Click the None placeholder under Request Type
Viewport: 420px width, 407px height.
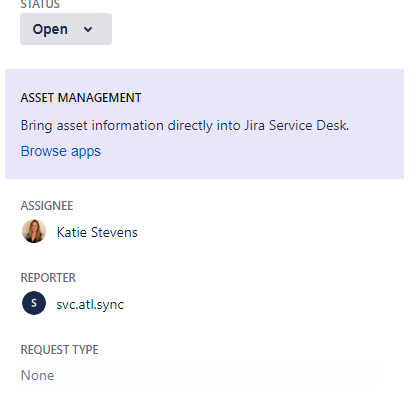37,376
